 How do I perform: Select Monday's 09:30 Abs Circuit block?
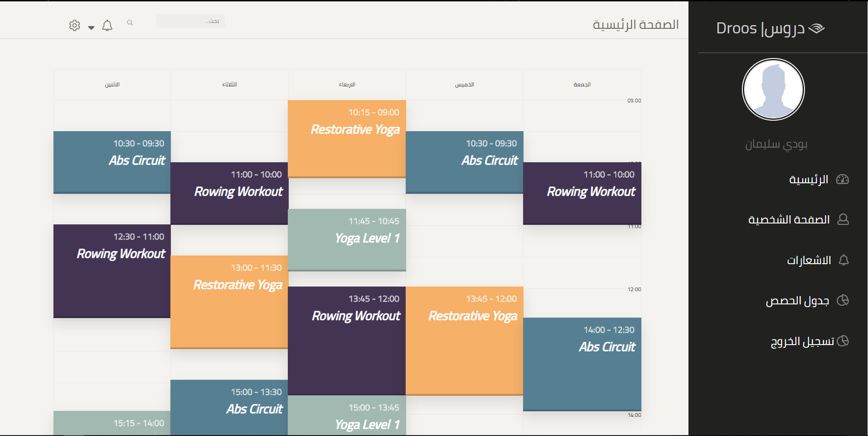pos(112,162)
